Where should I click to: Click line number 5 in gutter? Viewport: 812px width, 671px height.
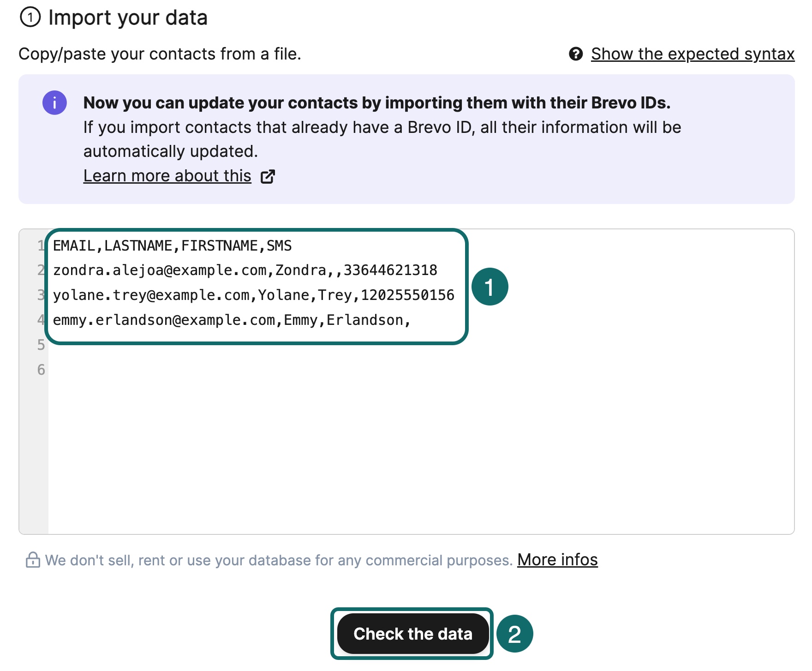pos(41,345)
